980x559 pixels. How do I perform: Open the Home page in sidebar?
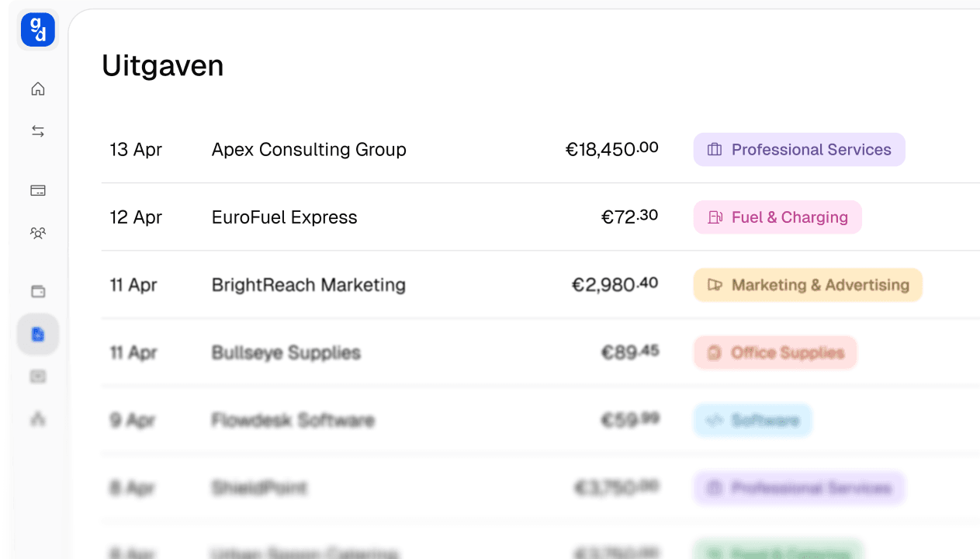click(x=38, y=89)
